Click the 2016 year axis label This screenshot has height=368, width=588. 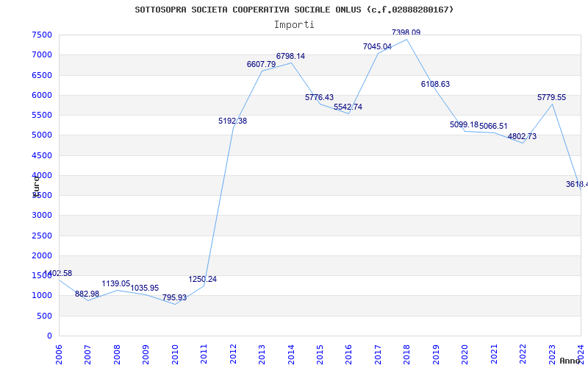coord(349,355)
